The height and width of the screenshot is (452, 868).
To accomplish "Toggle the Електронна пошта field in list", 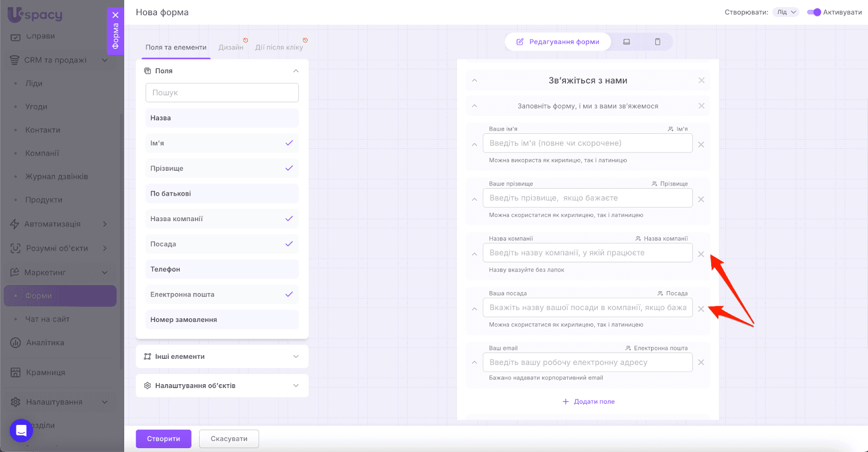I will [x=222, y=294].
